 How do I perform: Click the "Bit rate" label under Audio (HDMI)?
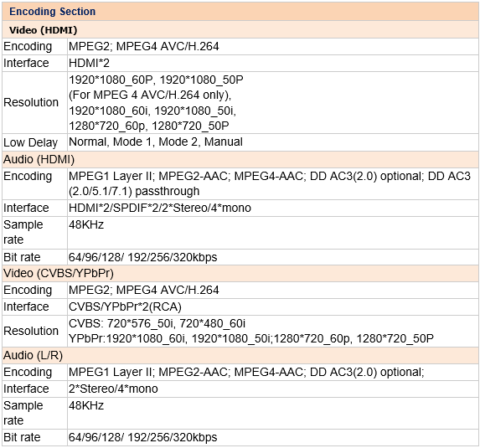point(22,257)
